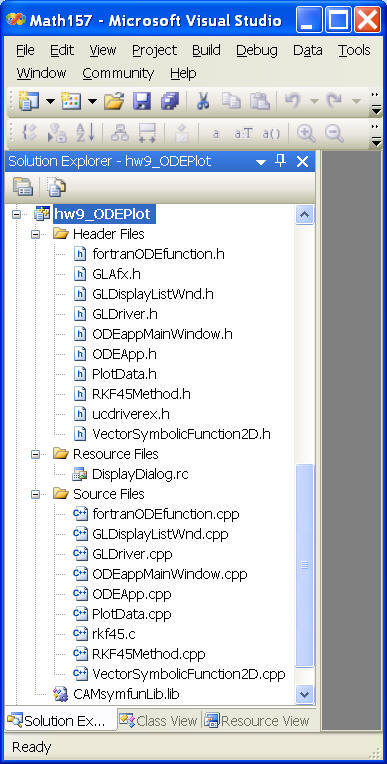Click the Copy toolbar icon
387x764 pixels.
click(232, 101)
